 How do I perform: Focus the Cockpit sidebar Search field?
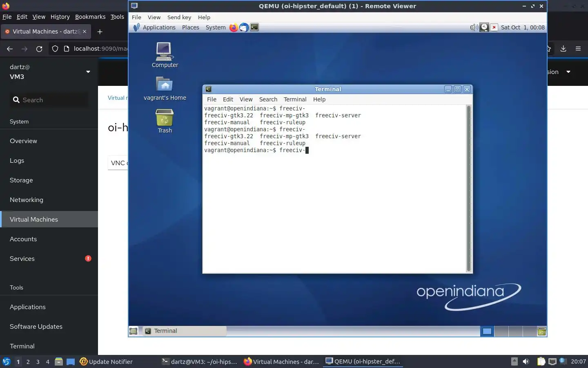[x=49, y=100]
